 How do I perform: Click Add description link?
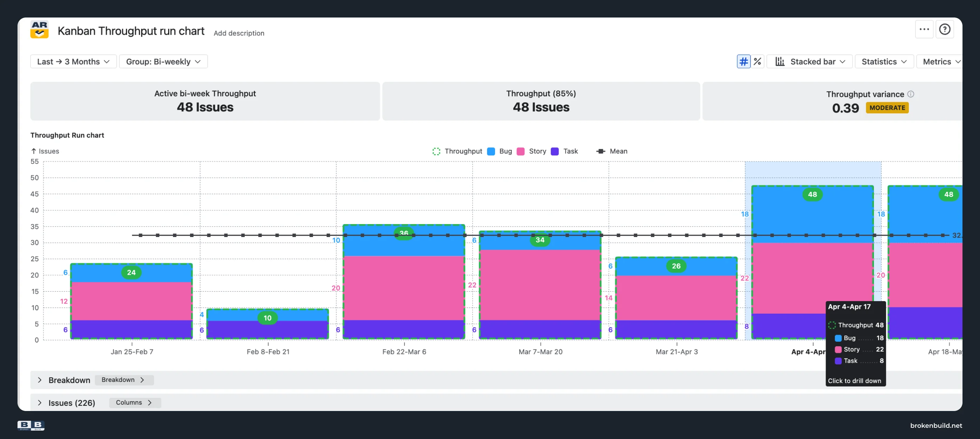pyautogui.click(x=239, y=33)
